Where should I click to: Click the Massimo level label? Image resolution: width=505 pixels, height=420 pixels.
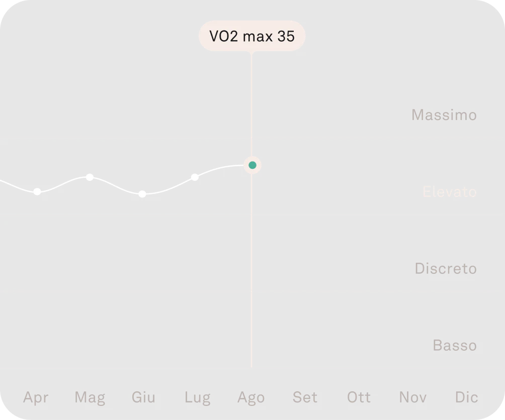pos(444,115)
